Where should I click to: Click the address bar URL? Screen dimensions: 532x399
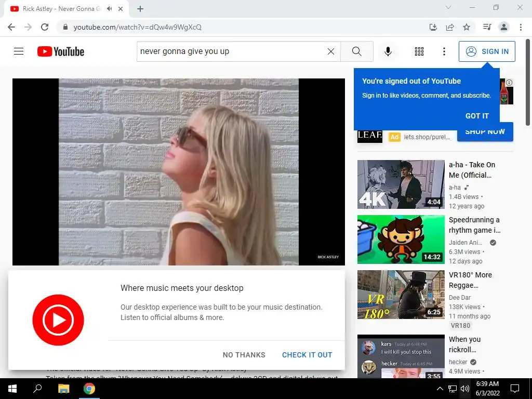coord(137,27)
